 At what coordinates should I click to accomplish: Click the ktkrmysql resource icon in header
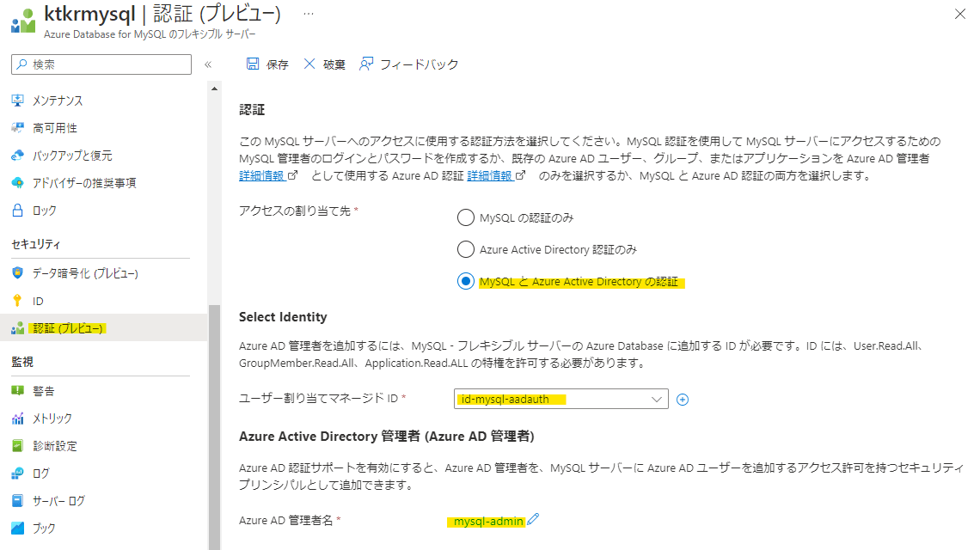23,20
